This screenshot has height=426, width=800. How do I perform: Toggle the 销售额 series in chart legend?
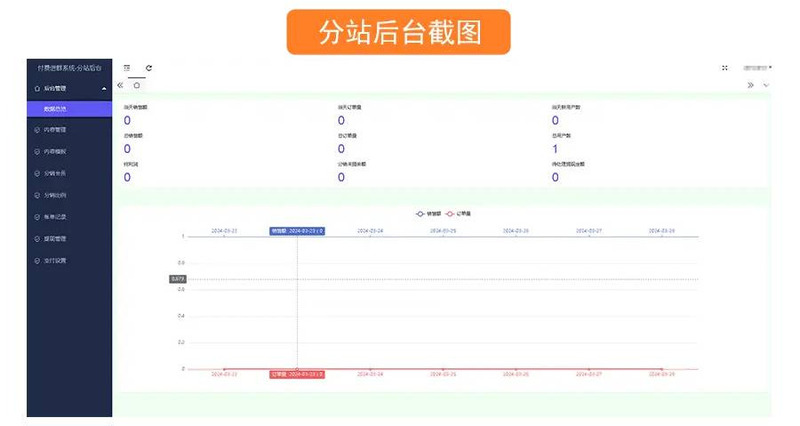point(427,213)
